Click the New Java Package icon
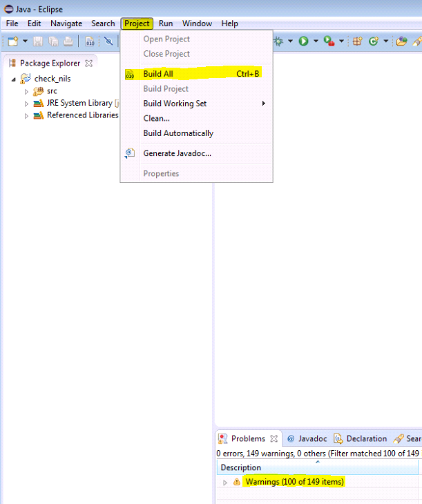 click(x=357, y=41)
